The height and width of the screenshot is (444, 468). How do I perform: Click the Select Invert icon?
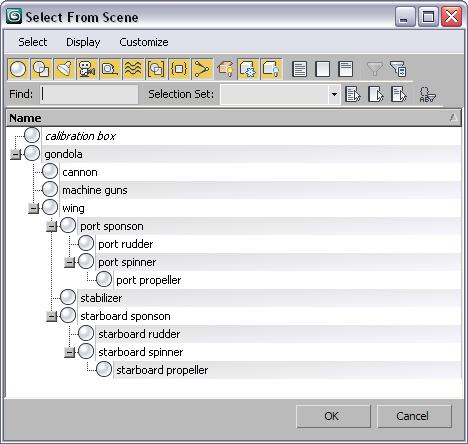[x=345, y=69]
